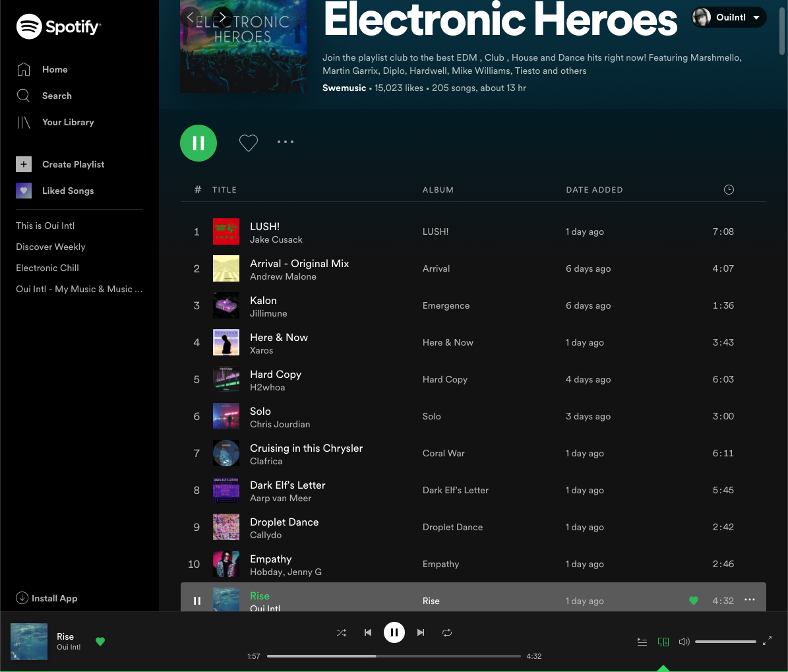Open the play queue

(x=642, y=642)
